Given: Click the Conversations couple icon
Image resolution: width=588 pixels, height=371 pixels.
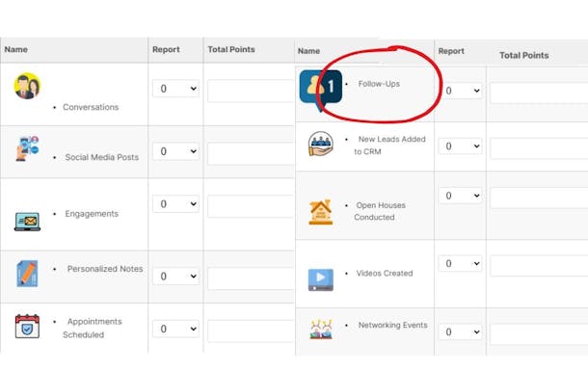Looking at the screenshot, I should coord(27,86).
